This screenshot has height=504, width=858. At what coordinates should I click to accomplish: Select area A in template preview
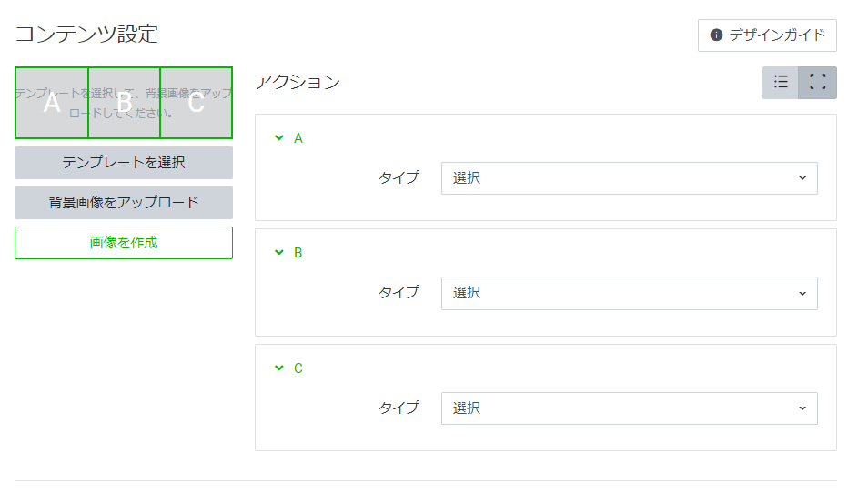[x=52, y=103]
